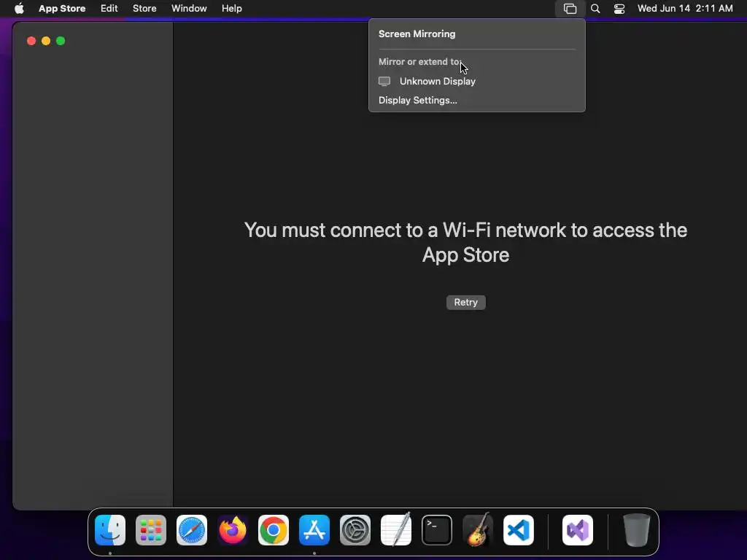Launch Google Chrome from the Dock
Image resolution: width=747 pixels, height=560 pixels.
(x=274, y=530)
